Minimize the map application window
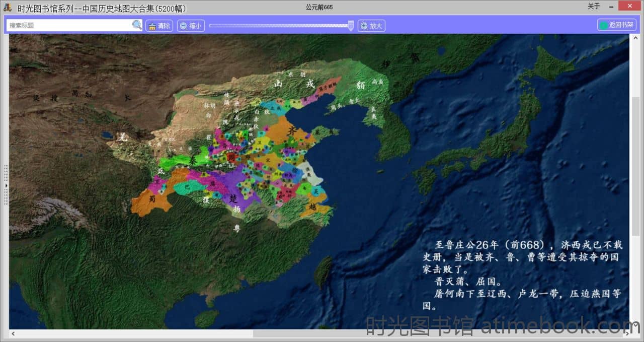644x342 pixels. coord(611,7)
